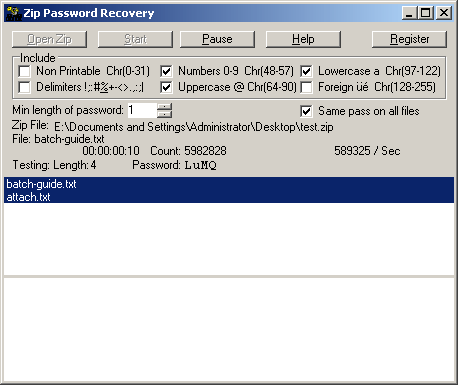This screenshot has width=458, height=385.
Task: Select batch-guide.txt in the file list
Action: 229,184
